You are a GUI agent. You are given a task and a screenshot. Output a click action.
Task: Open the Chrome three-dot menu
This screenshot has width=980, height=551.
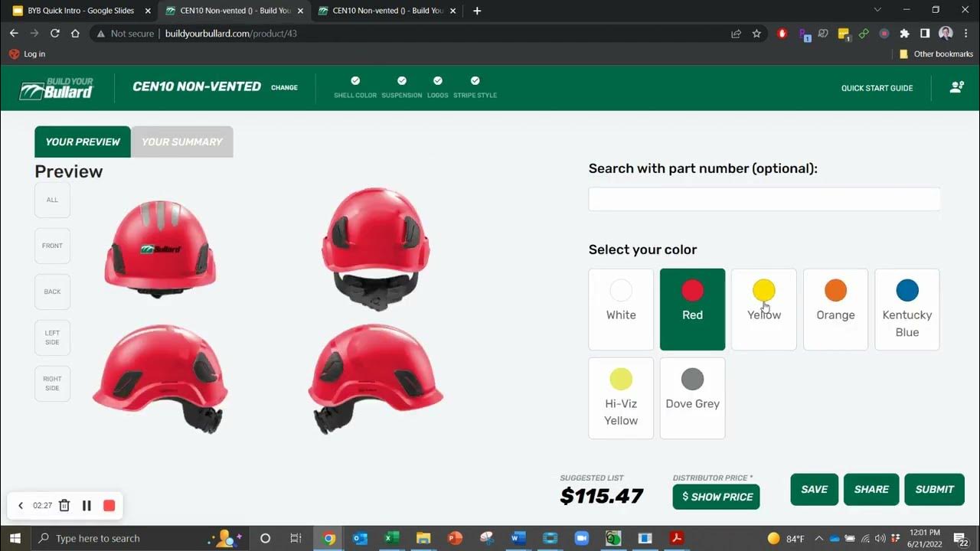[x=966, y=34]
